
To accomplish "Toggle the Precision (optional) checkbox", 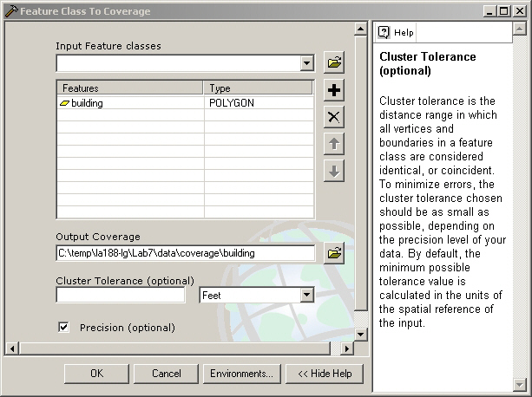I will (63, 327).
